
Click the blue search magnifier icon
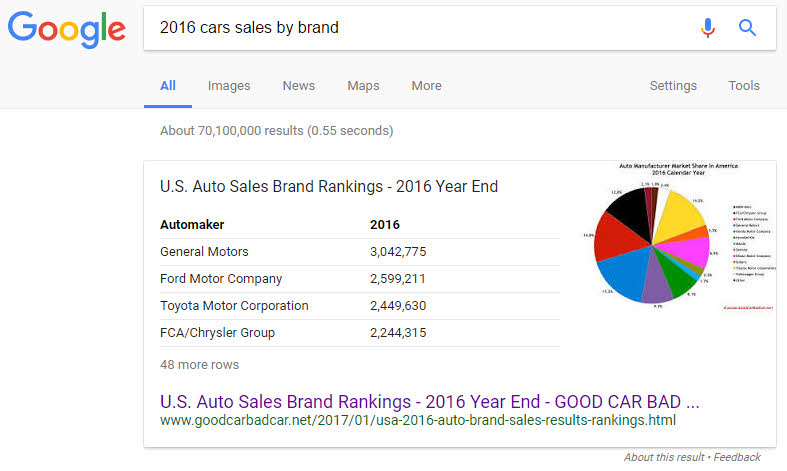pyautogui.click(x=747, y=28)
